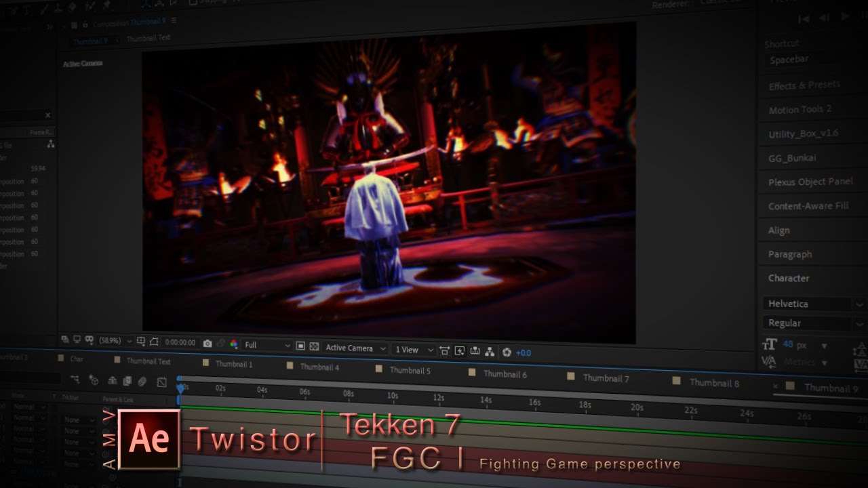Open the 58.9% magnification dropdown
Image resolution: width=868 pixels, height=488 pixels.
[x=116, y=341]
